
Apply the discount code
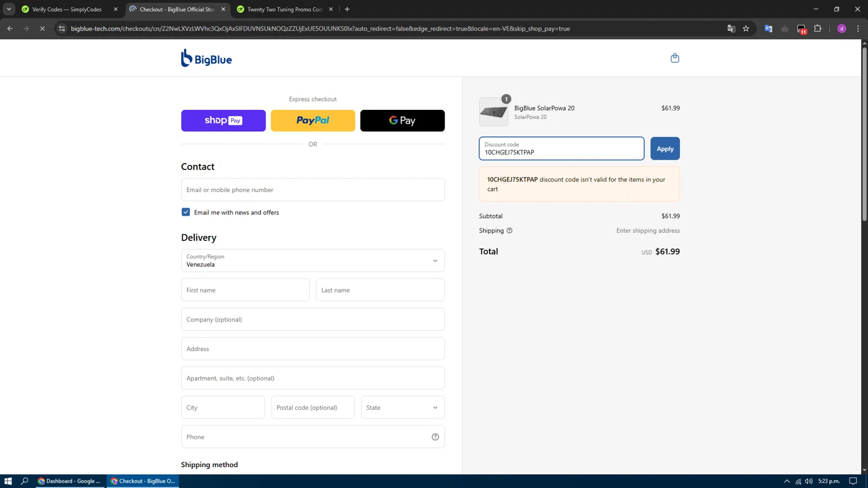[x=665, y=149]
